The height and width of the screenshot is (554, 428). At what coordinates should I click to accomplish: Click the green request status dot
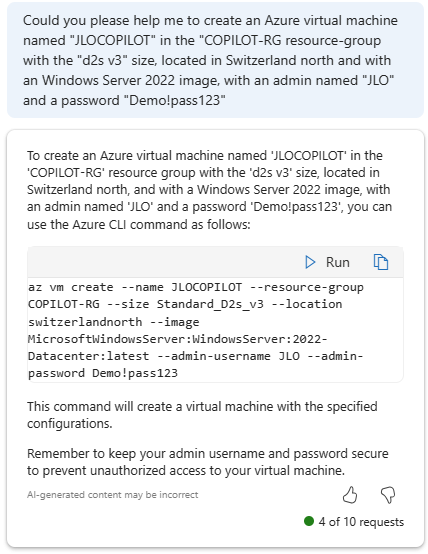tap(309, 521)
